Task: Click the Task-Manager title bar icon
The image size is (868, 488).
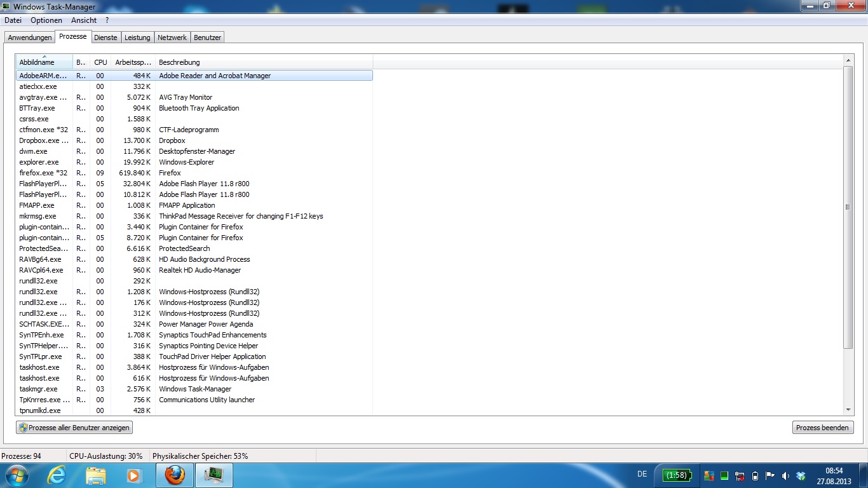Action: pos(6,7)
